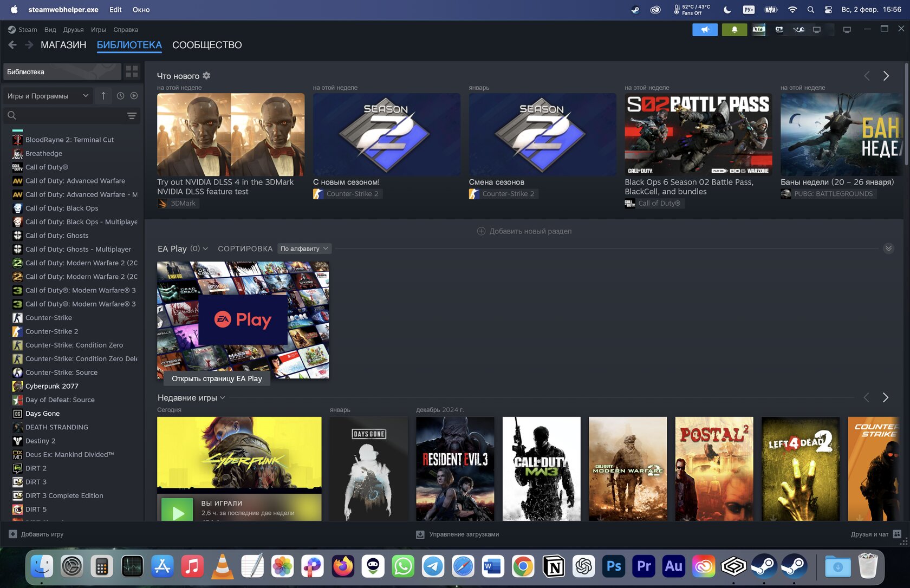Click the Библиотека home button

(62, 71)
